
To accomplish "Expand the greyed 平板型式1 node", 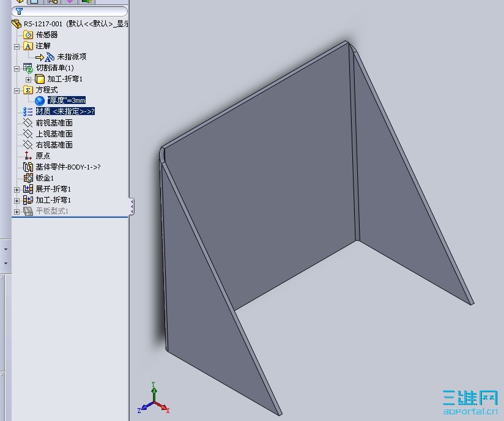I will (x=17, y=212).
